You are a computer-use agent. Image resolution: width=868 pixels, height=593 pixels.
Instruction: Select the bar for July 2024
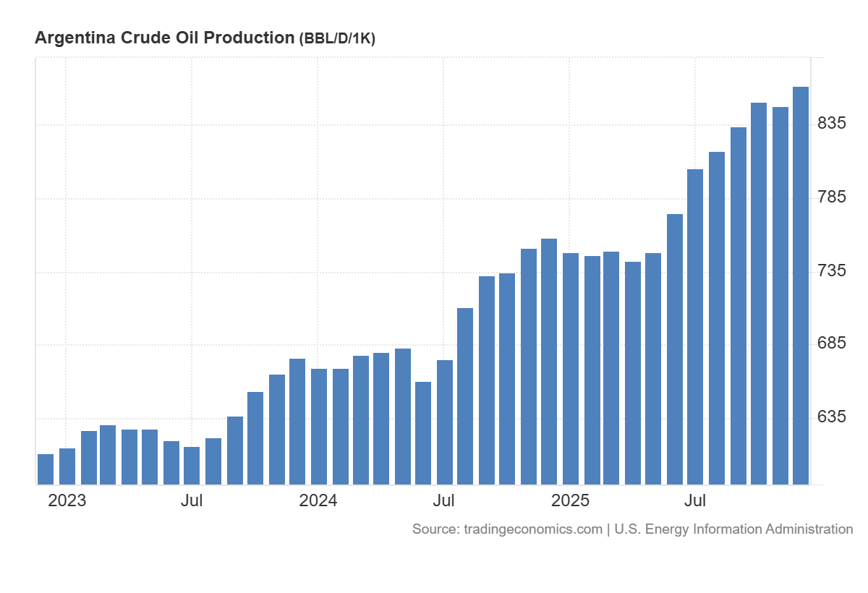[x=445, y=422]
